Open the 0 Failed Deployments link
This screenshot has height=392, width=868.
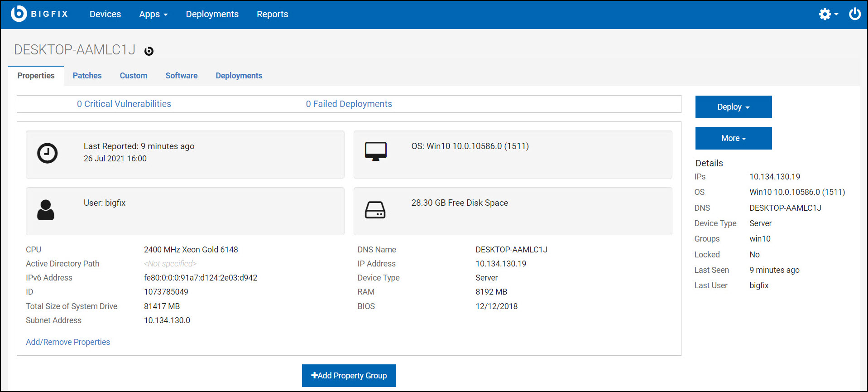click(x=349, y=104)
